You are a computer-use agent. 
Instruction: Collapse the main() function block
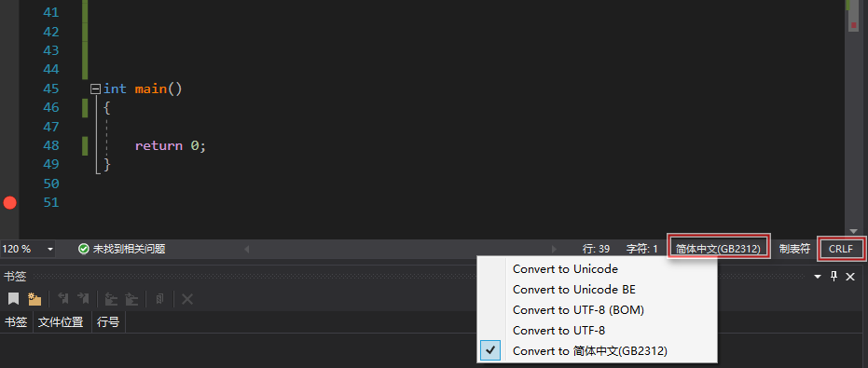pyautogui.click(x=96, y=89)
